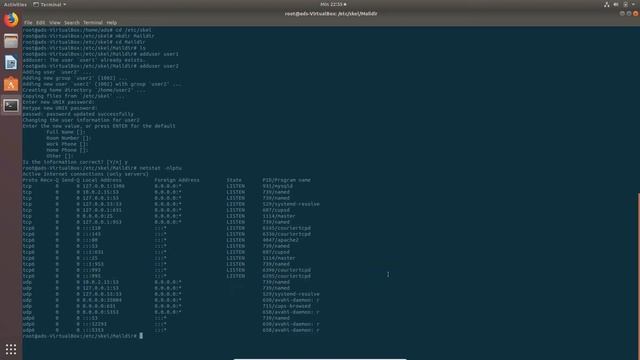
Task: Click 'Retype new UNIX password:' line
Action: (60, 108)
